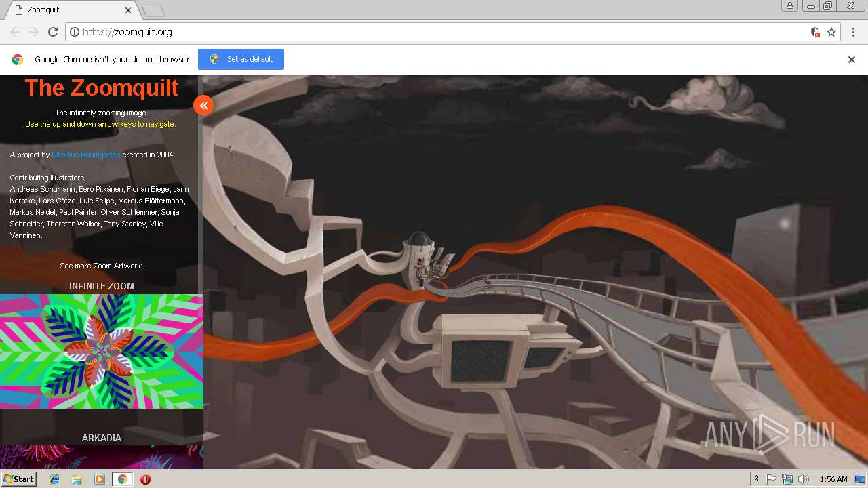Open the Nikolaus Baumgarten link
This screenshot has width=868, height=488.
point(86,155)
